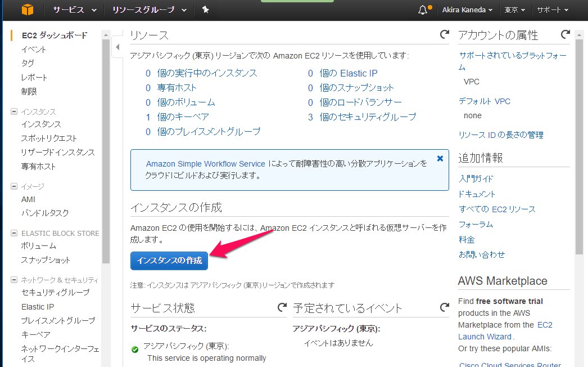The image size is (588, 367).
Task: Collapse the イメージ sidebar section
Action: pyautogui.click(x=14, y=186)
